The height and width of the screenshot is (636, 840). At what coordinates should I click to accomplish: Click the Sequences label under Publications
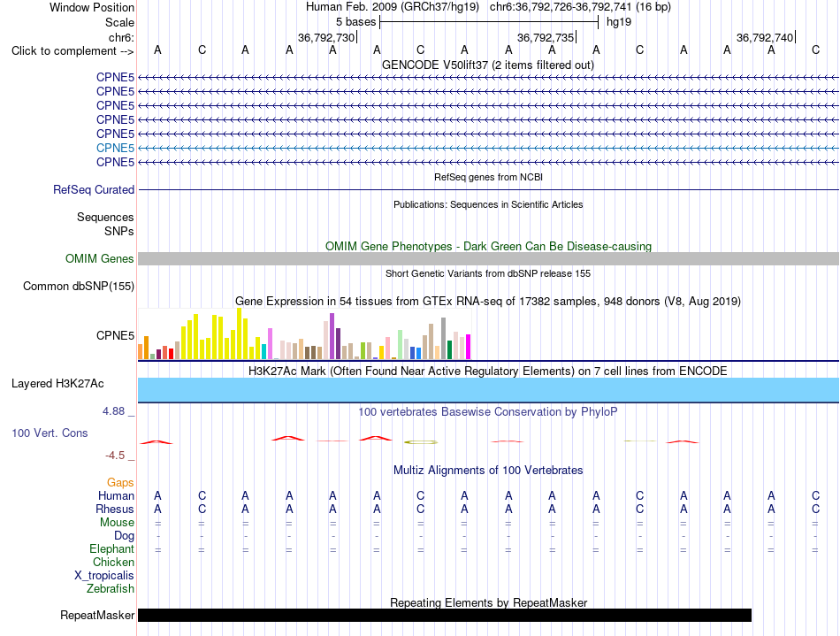tap(105, 217)
